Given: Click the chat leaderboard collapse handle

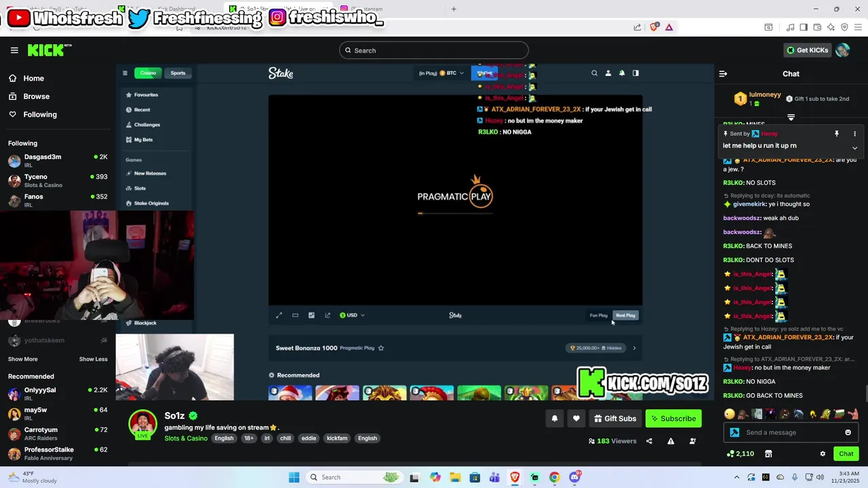Looking at the screenshot, I should [x=791, y=117].
